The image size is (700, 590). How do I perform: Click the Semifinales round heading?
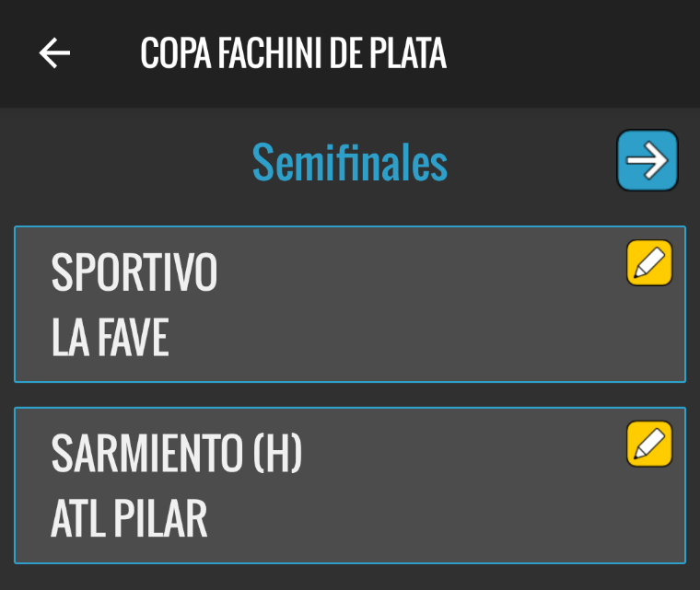(350, 163)
